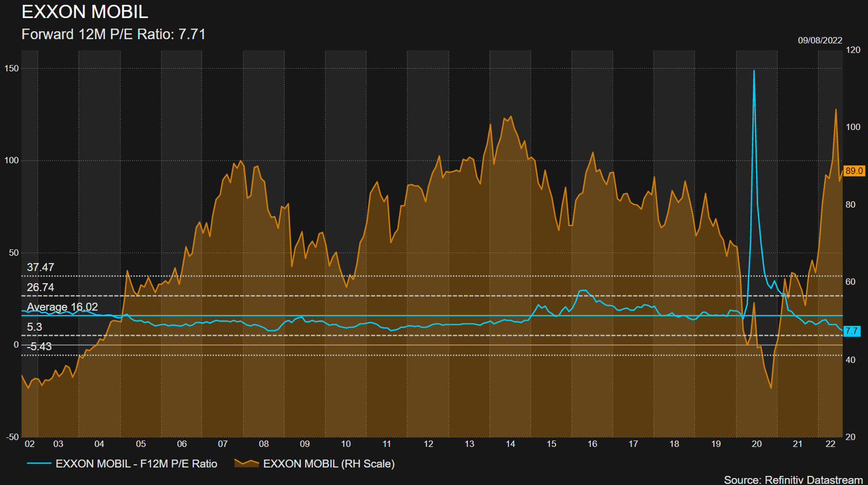
Task: Click the EXXON MOBIL chart title
Action: 85,11
